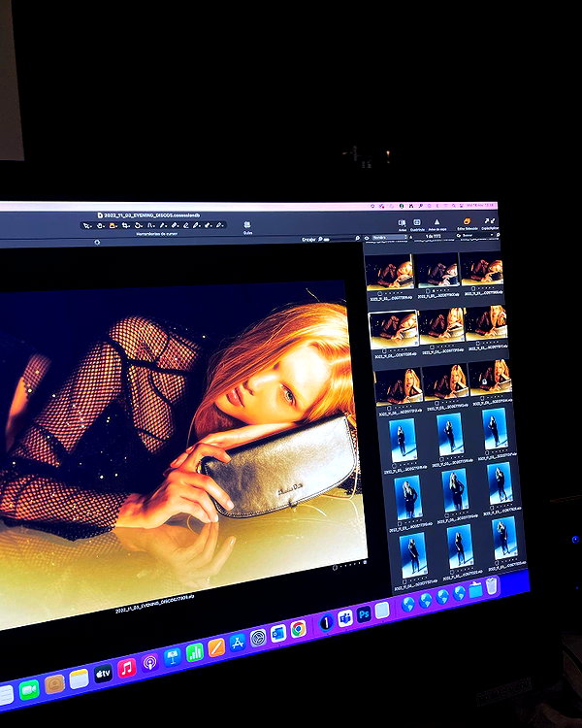The width and height of the screenshot is (582, 728).
Task: Click the small gear icon below the cursor tools
Action: point(97,243)
